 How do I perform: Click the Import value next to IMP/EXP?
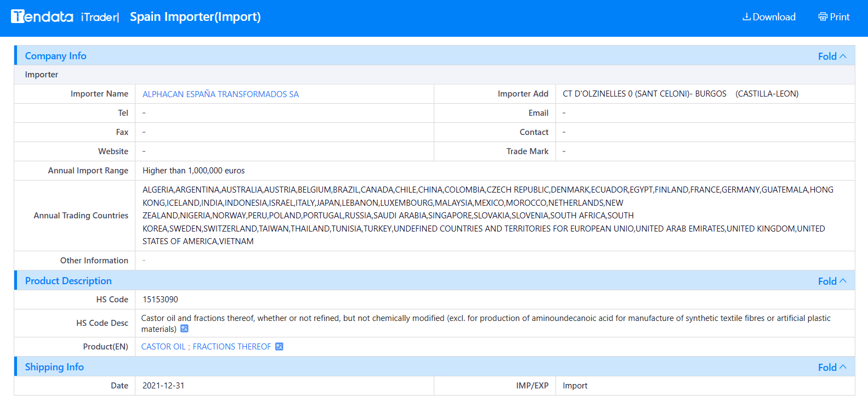[575, 386]
